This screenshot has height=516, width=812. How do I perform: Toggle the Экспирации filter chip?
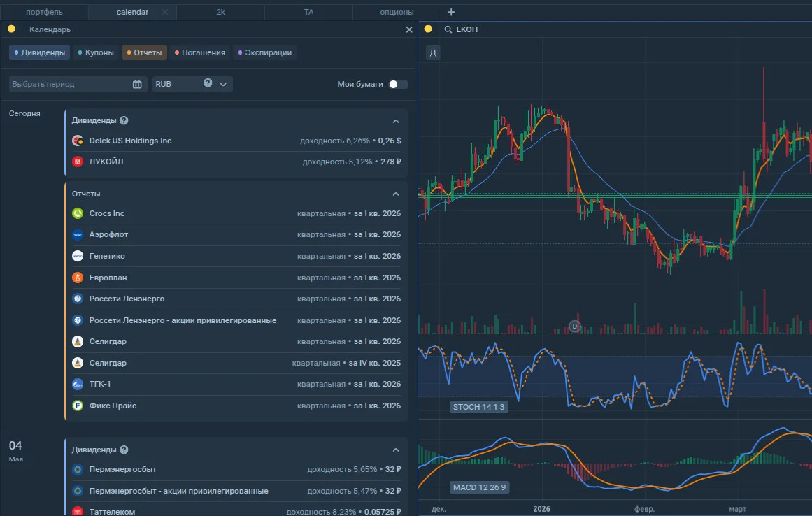(264, 52)
